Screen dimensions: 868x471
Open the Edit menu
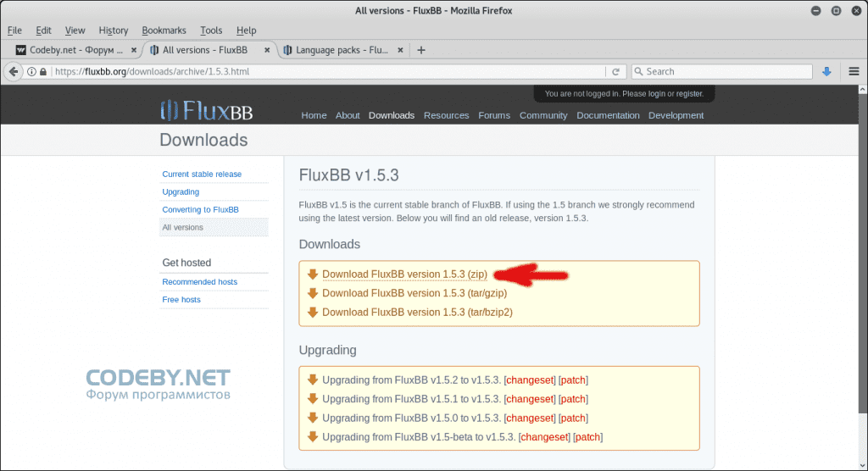(x=43, y=30)
